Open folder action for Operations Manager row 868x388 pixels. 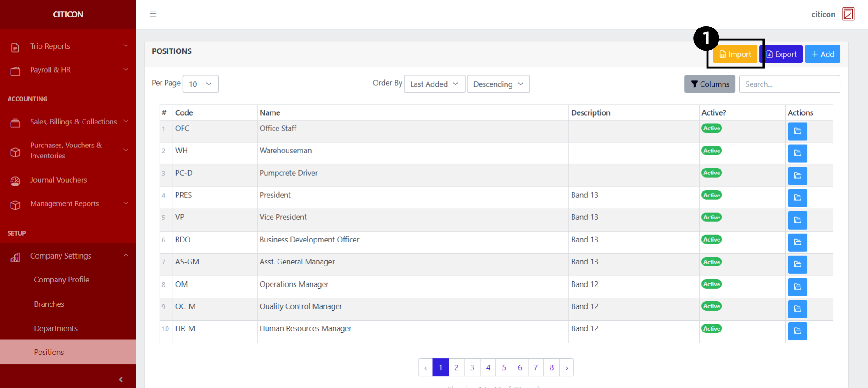click(797, 287)
